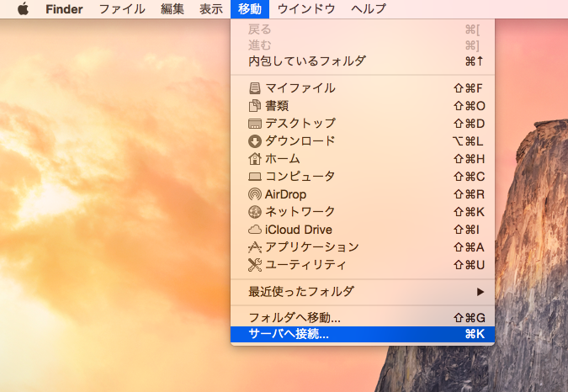Expand 最近使ったフォルダ submenu
Viewport: 568px width, 392px height.
point(363,292)
